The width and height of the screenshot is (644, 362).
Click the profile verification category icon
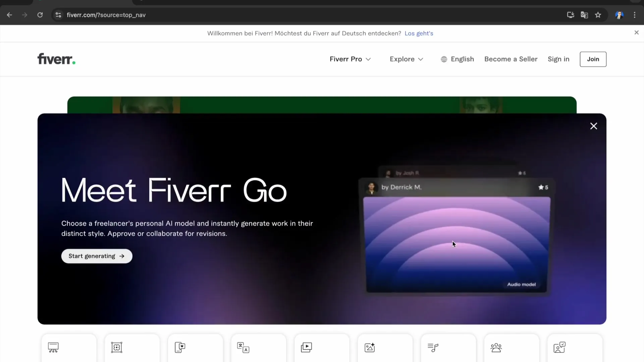click(559, 347)
